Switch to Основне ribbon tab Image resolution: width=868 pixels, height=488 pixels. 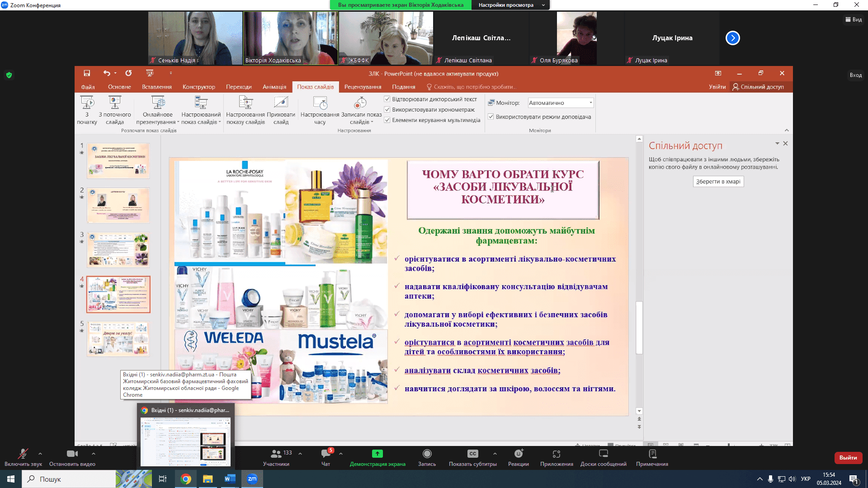pyautogui.click(x=119, y=87)
